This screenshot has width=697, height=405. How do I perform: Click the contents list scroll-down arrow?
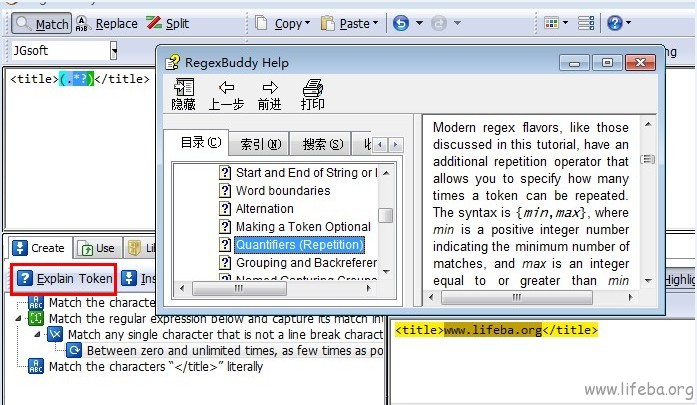(386, 271)
